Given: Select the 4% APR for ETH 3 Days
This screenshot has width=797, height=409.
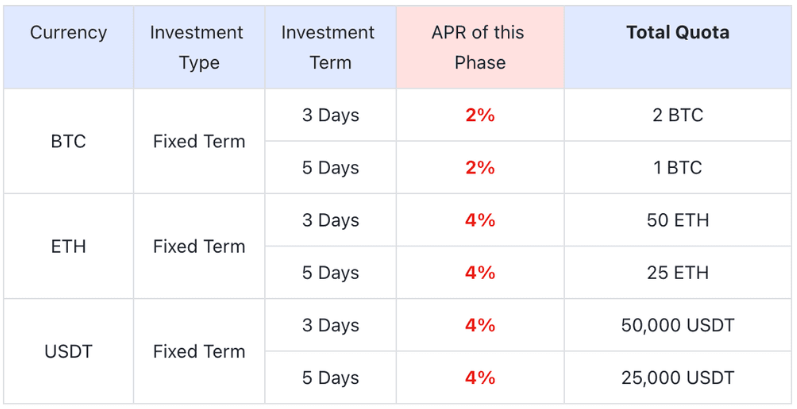Looking at the screenshot, I should pyautogui.click(x=479, y=220).
